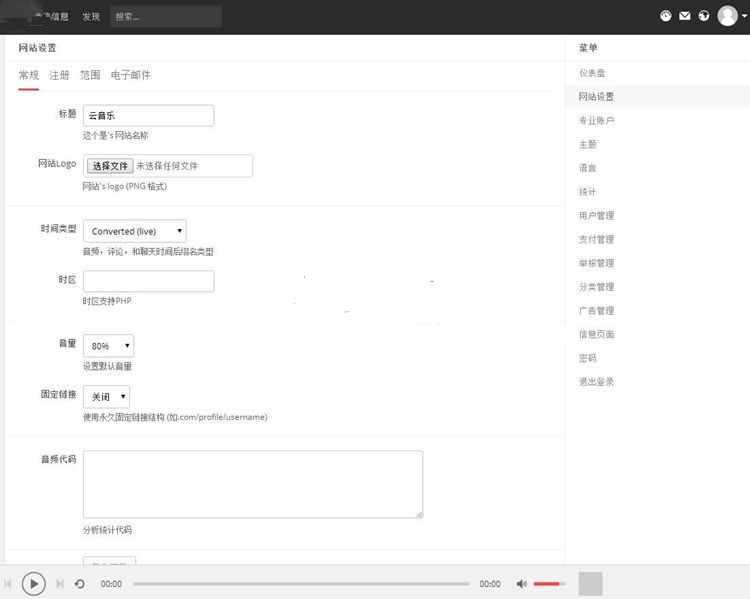Click the player volume slider

[x=548, y=583]
